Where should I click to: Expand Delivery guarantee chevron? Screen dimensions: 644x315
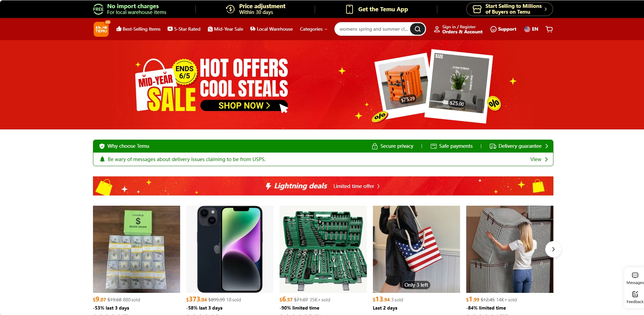click(x=547, y=146)
